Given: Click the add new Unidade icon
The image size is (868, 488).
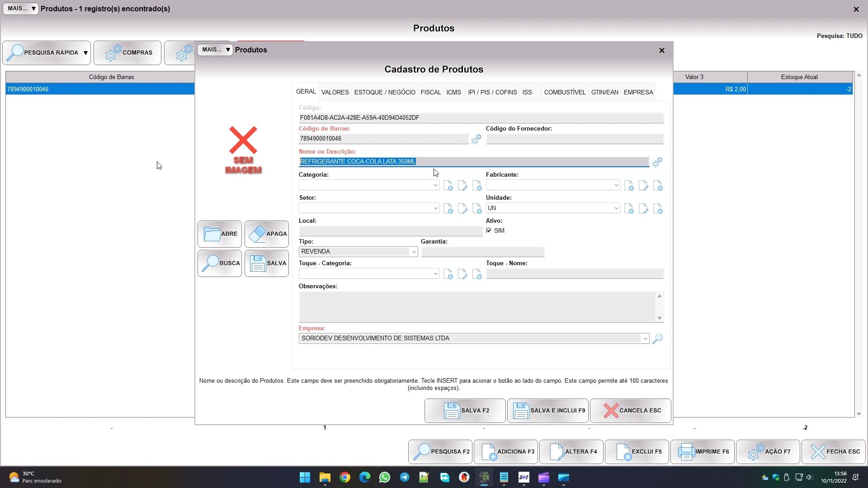Looking at the screenshot, I should tap(629, 209).
